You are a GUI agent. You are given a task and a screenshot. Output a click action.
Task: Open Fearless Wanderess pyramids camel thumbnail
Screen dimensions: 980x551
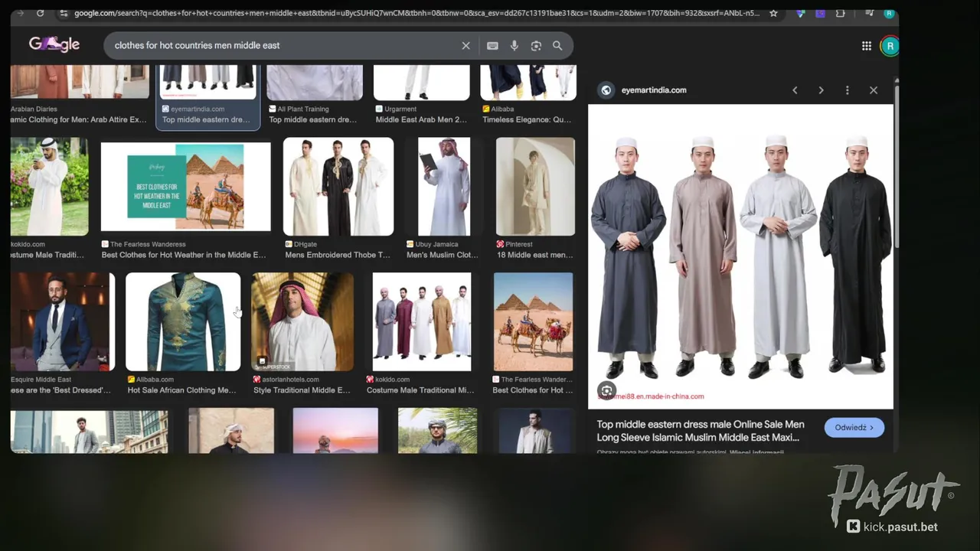coord(533,321)
